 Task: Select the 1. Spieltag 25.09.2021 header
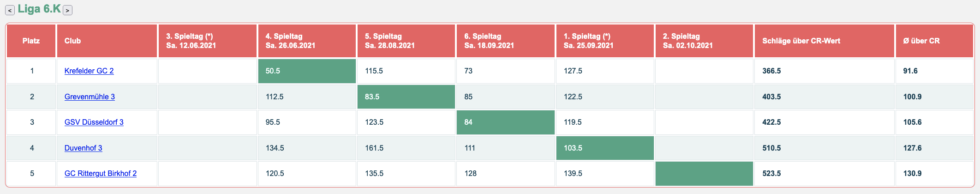[x=589, y=41]
